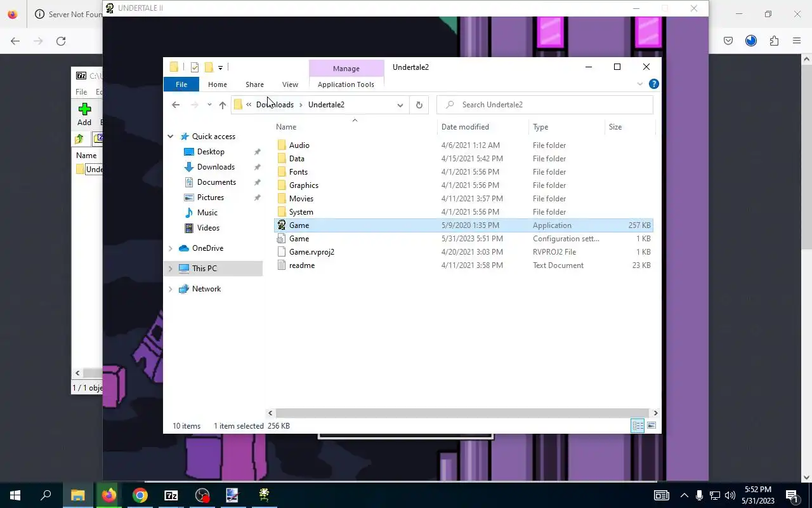Open the Fonts folder

[298, 172]
